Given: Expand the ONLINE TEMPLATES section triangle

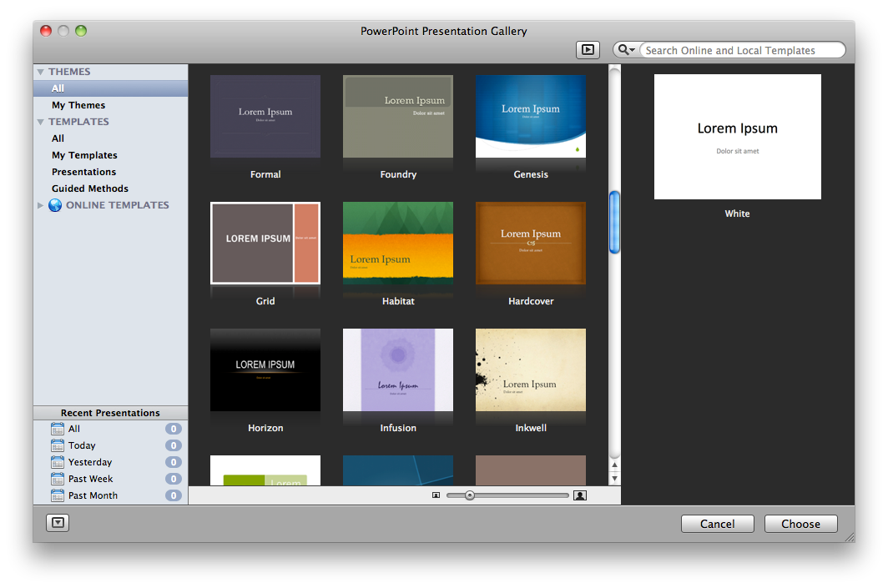Looking at the screenshot, I should [x=40, y=205].
